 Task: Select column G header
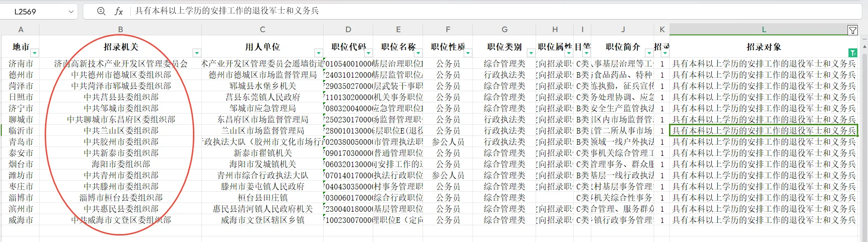pos(504,29)
